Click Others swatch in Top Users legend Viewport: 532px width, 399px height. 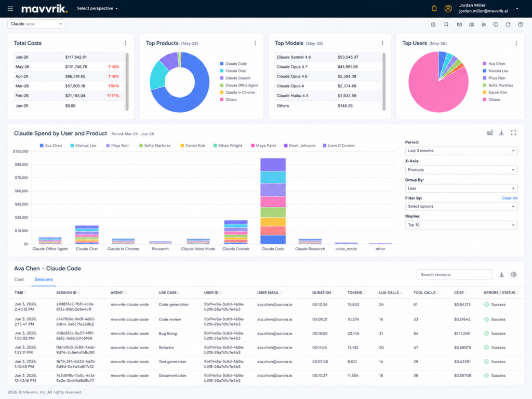pos(485,100)
